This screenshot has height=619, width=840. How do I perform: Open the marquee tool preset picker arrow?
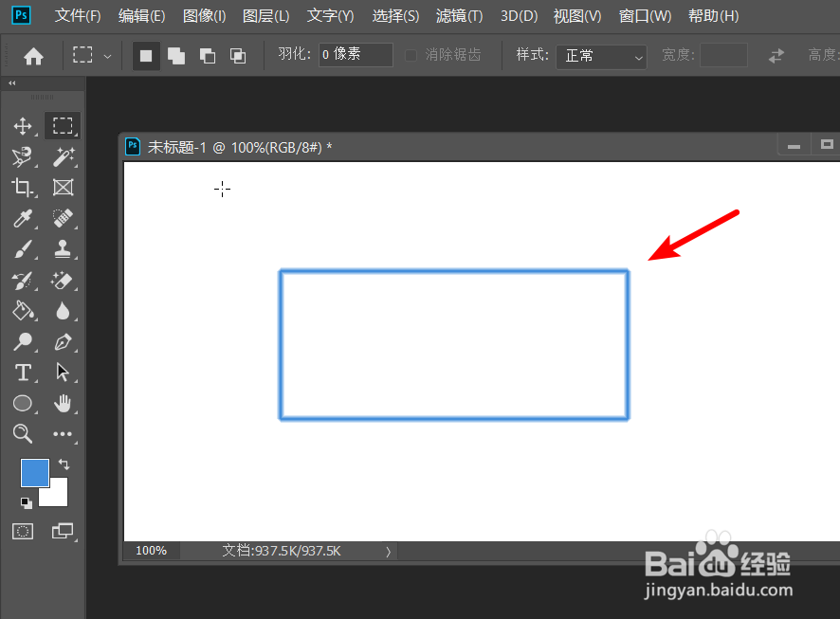(108, 56)
